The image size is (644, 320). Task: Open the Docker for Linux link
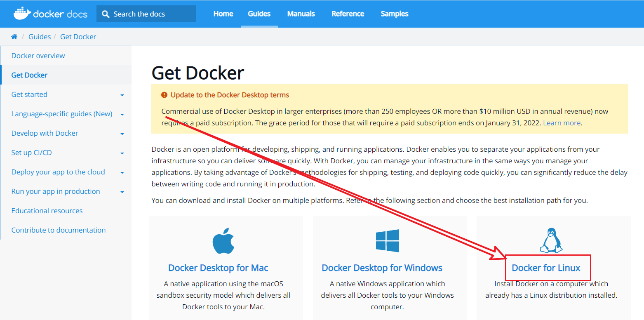click(x=546, y=268)
